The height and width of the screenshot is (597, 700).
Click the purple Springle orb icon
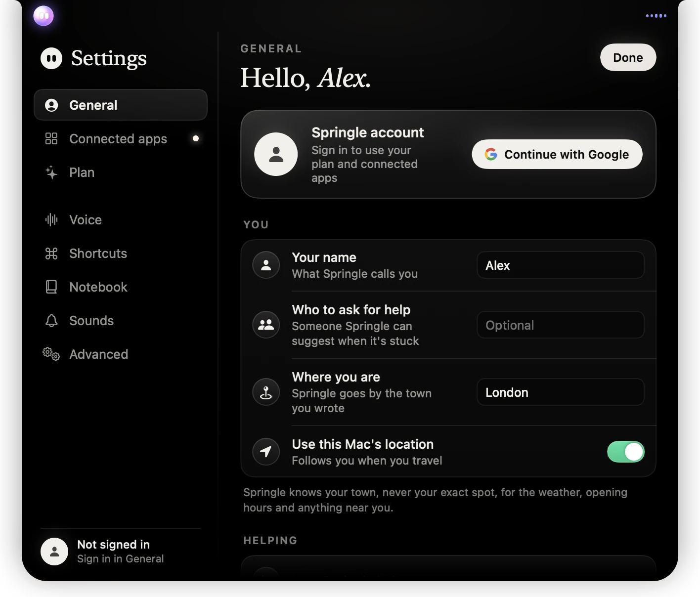(x=44, y=16)
